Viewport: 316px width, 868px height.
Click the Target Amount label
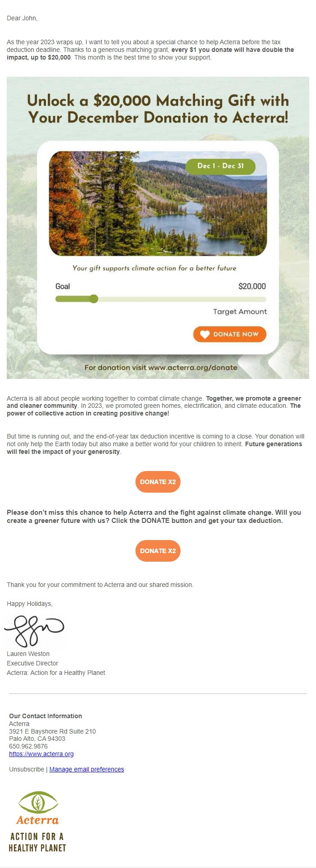click(240, 311)
